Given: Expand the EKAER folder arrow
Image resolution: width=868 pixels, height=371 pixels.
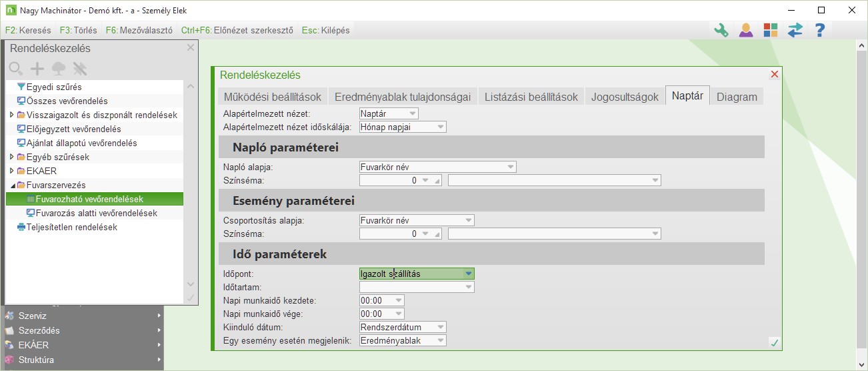Looking at the screenshot, I should point(12,171).
